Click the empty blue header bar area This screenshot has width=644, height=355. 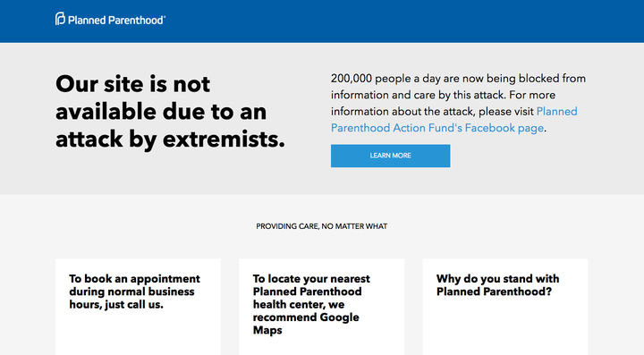tap(402, 21)
